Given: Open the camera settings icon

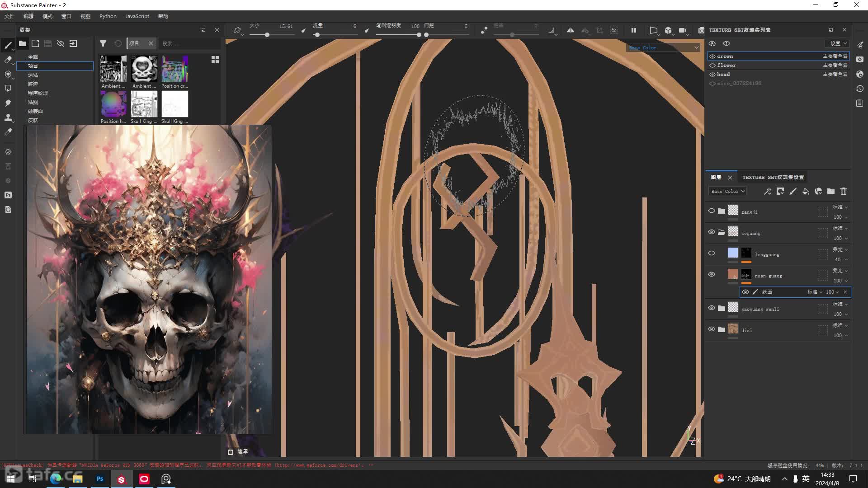Looking at the screenshot, I should coord(683,30).
